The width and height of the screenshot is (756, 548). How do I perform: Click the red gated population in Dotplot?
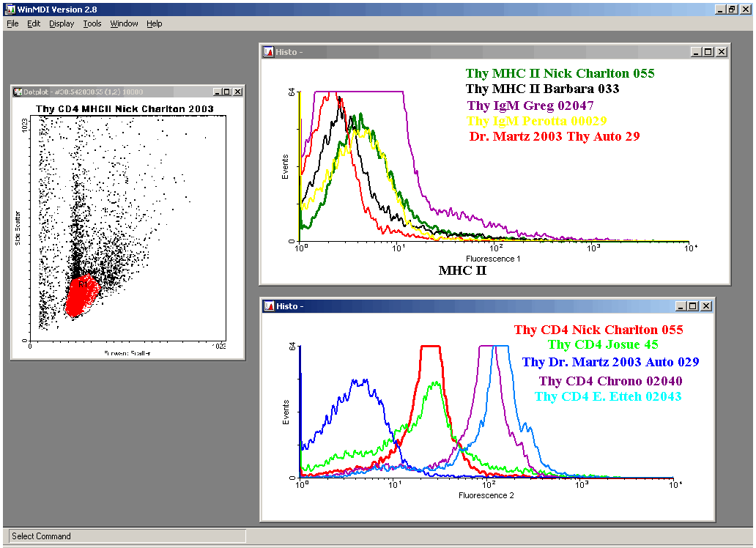81,297
